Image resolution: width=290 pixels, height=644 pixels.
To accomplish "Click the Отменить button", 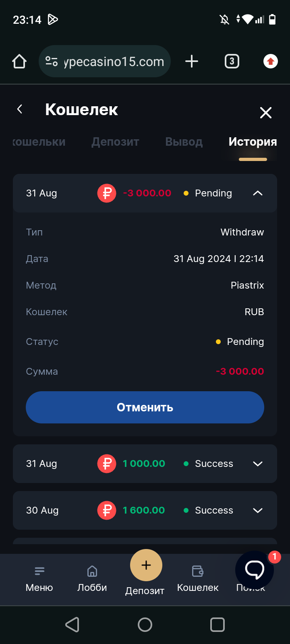I will [x=145, y=407].
